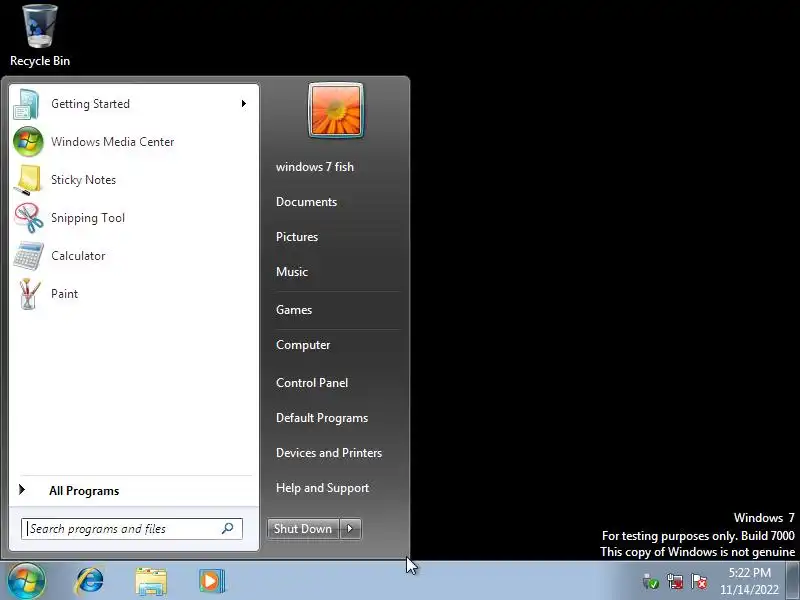The image size is (800, 600).
Task: Click the taskbar clock showing 5:22 PM
Action: 749,581
